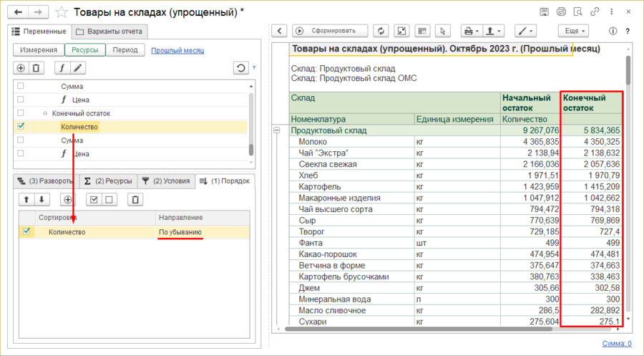Save report with the floppy disk icon
Screen dimensions: 644x356
tap(545, 12)
